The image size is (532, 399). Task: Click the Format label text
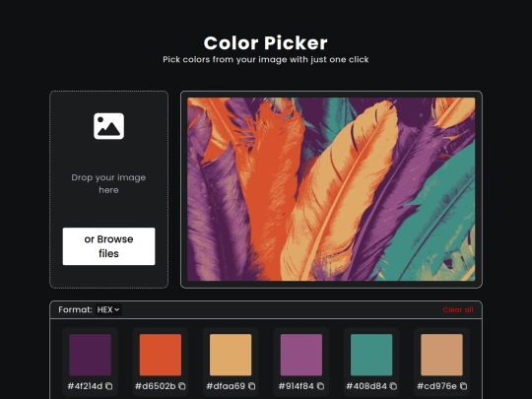coord(75,309)
